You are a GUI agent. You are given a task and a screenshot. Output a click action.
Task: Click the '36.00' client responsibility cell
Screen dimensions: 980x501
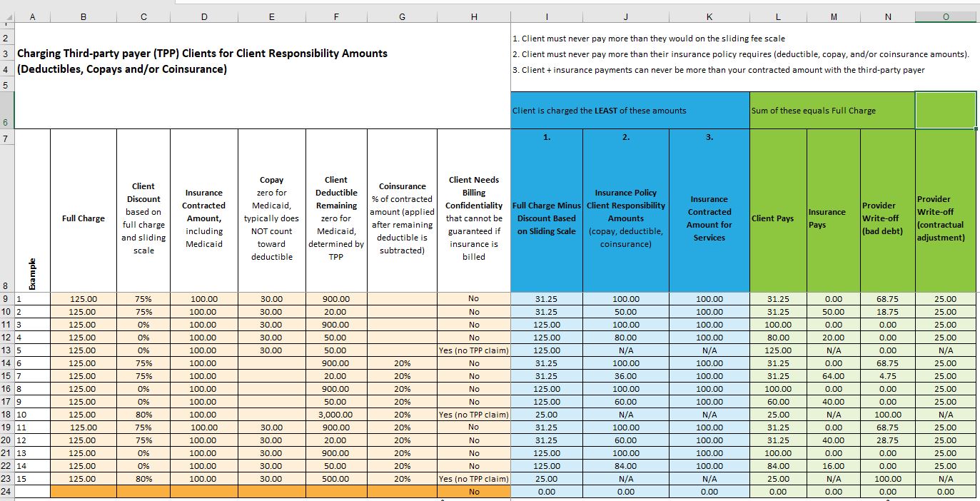click(626, 376)
